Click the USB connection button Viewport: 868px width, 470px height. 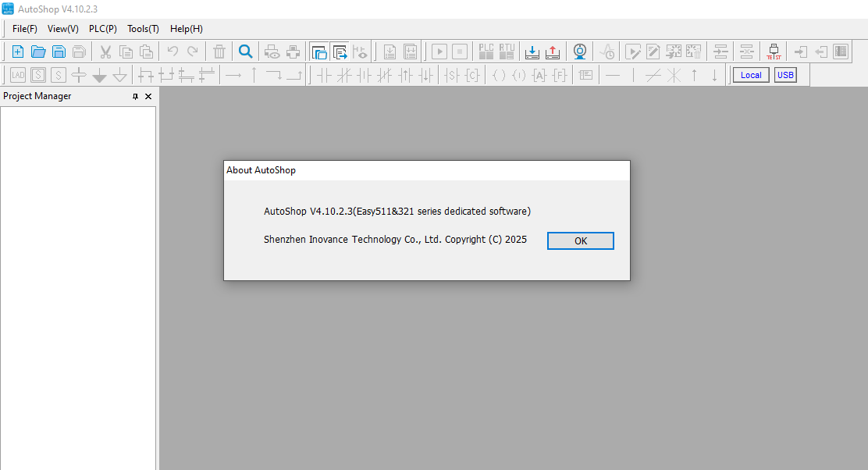pos(785,75)
